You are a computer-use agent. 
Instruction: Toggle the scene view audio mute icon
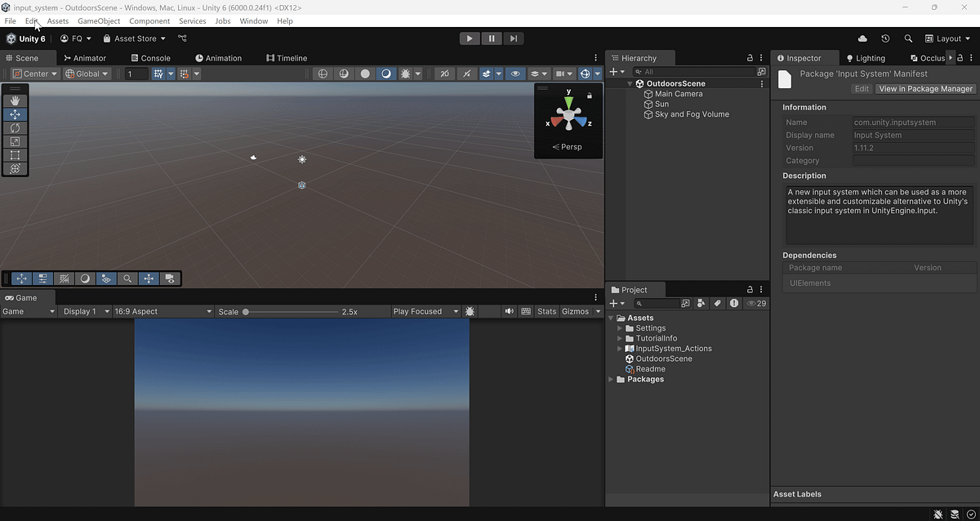[466, 73]
